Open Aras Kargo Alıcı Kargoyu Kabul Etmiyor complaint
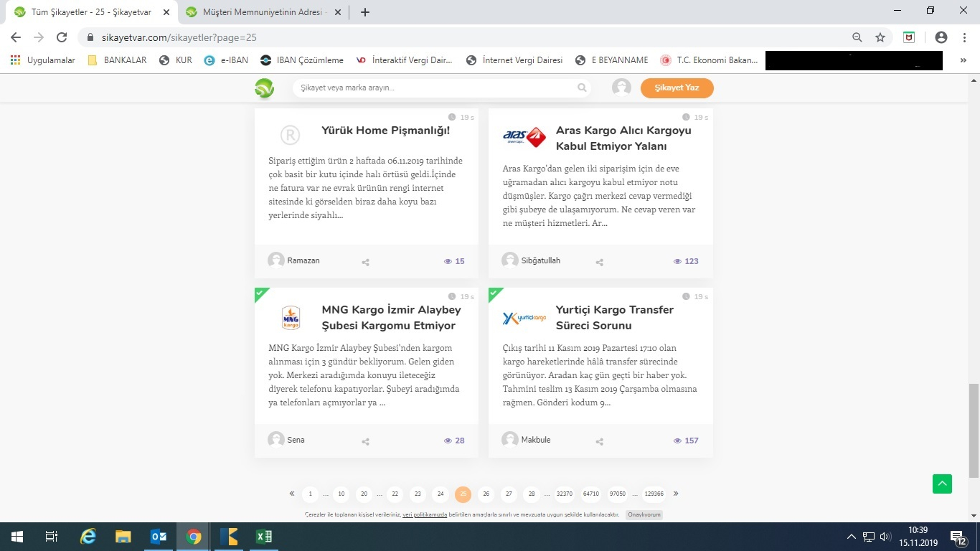 (x=623, y=138)
